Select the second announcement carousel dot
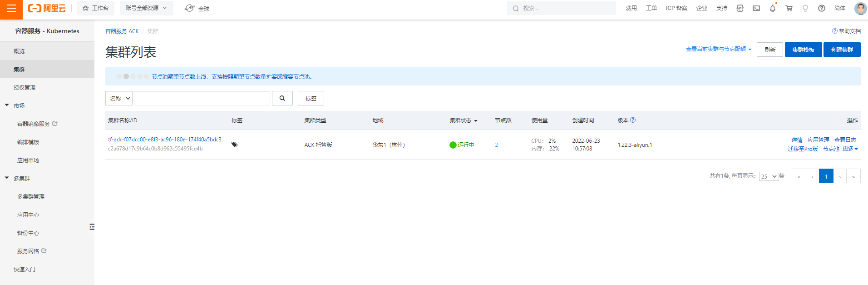Viewport: 868px width, 285px height. [126, 76]
